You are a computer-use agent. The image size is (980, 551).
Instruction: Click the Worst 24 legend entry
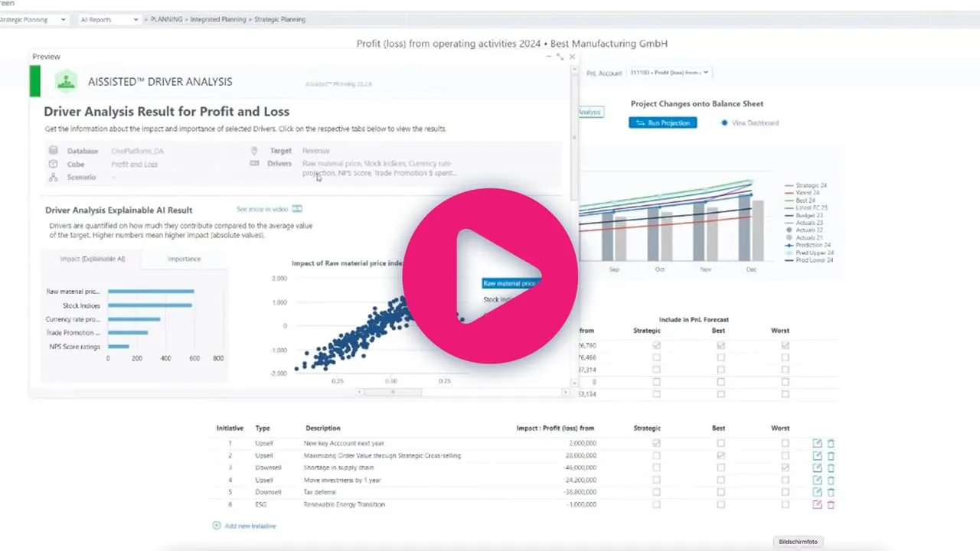click(x=802, y=193)
